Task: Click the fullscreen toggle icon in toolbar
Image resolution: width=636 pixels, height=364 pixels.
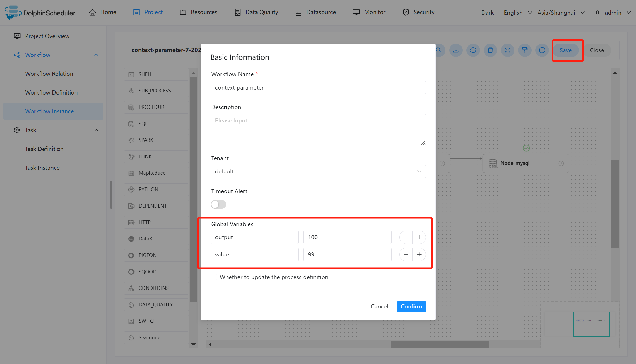Action: 507,50
